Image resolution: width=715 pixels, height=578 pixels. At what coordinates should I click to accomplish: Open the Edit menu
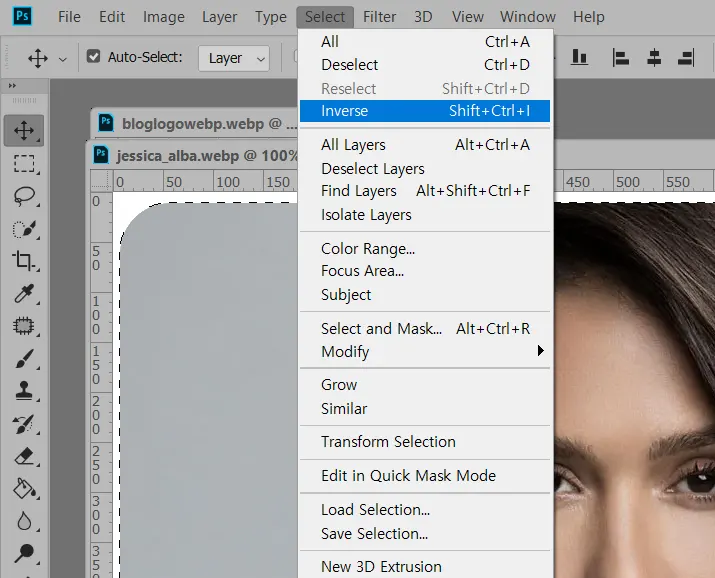(112, 17)
